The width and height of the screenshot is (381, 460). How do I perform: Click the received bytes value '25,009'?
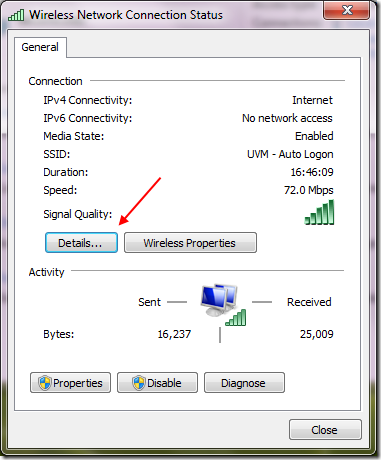point(316,334)
